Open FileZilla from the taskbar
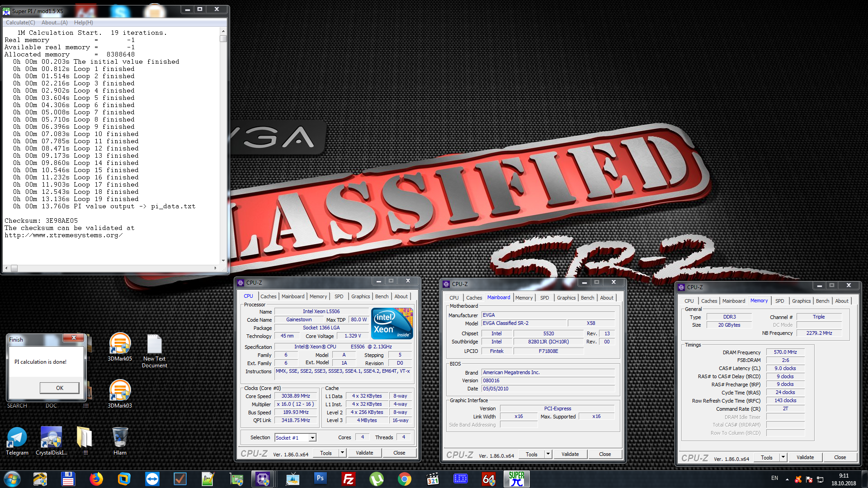868x488 pixels. pyautogui.click(x=349, y=479)
